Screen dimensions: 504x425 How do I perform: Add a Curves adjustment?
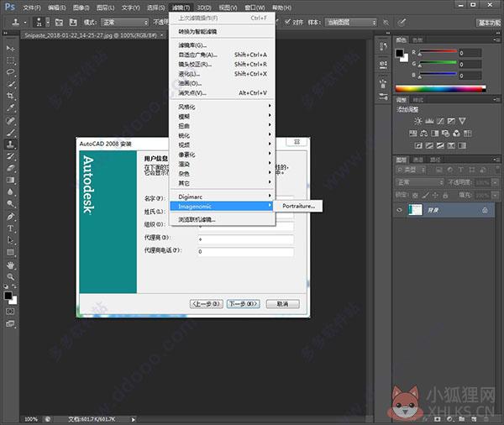point(440,121)
